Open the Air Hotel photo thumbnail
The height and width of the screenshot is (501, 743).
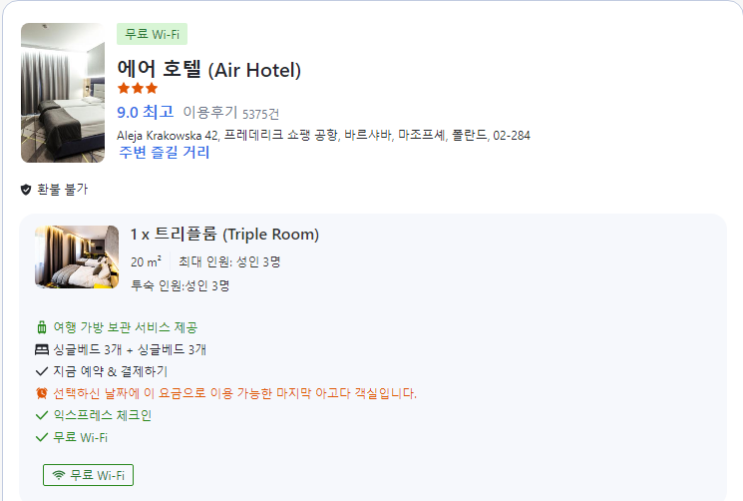62,93
